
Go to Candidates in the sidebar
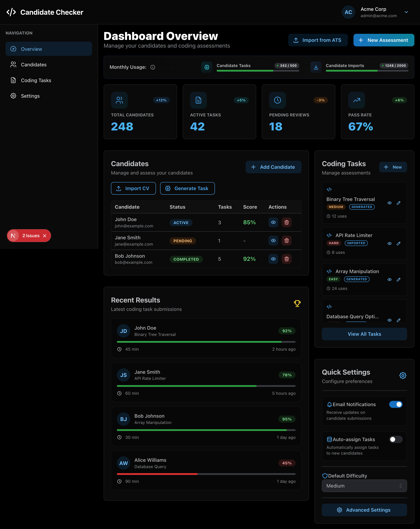point(34,65)
